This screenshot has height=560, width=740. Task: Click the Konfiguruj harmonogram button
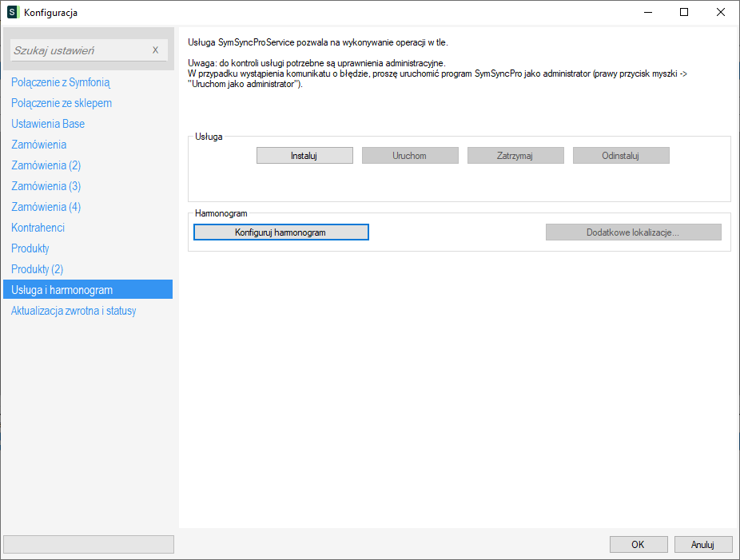280,232
